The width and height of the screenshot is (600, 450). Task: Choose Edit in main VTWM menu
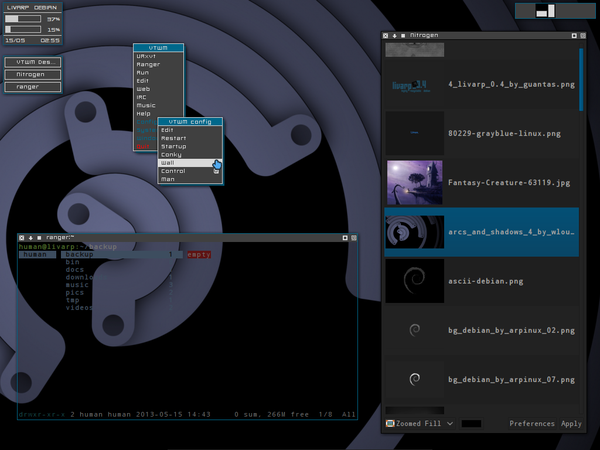click(x=158, y=81)
